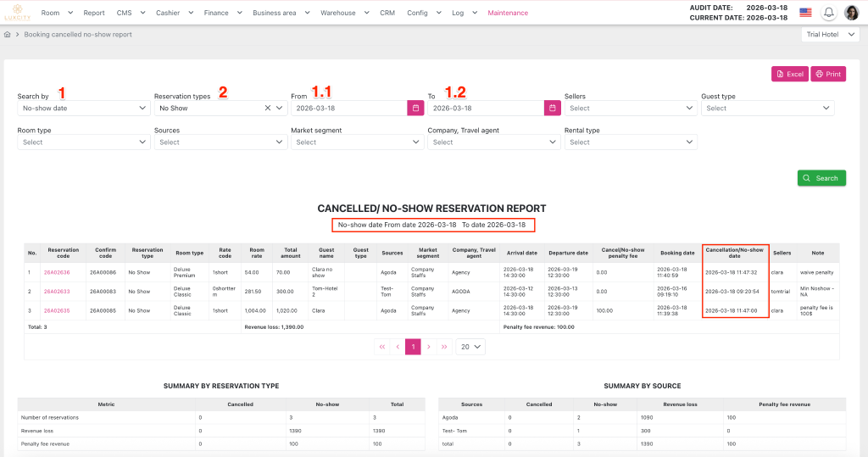Change the page size 20 dropdown

point(470,347)
